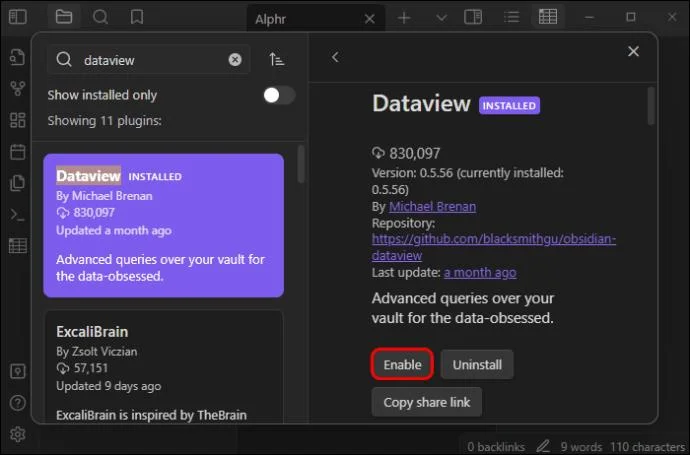Enable the Dataview plugin
Viewport: 690px width, 455px height.
402,364
